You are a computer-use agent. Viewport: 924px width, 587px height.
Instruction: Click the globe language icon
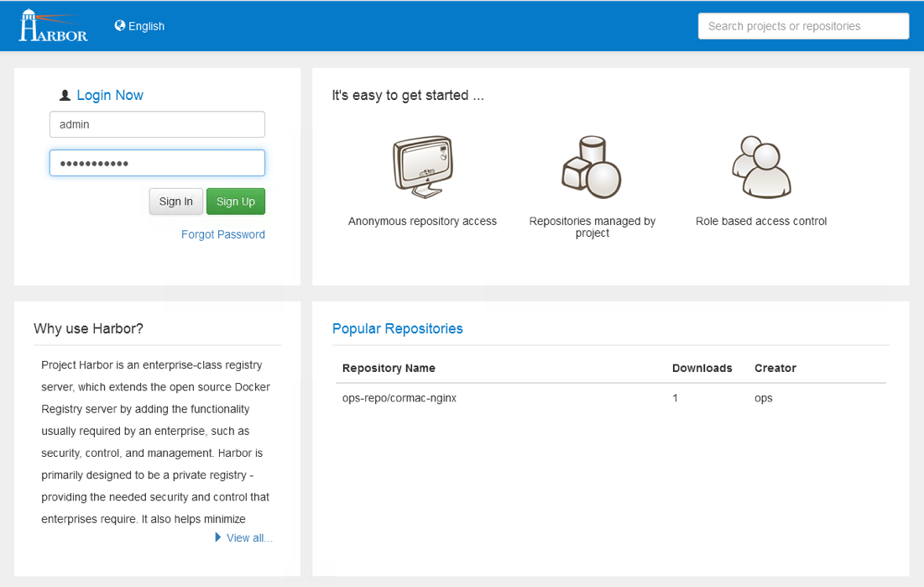120,26
